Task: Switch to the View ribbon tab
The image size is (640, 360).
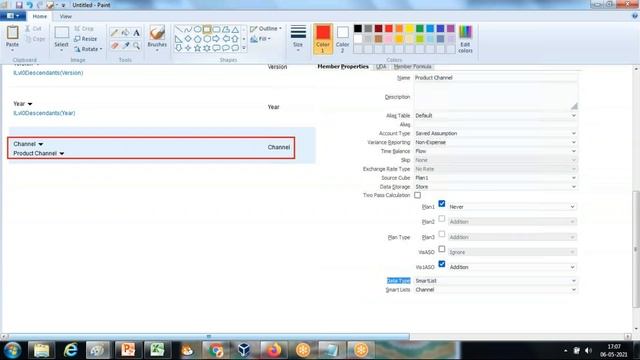Action: click(x=65, y=16)
